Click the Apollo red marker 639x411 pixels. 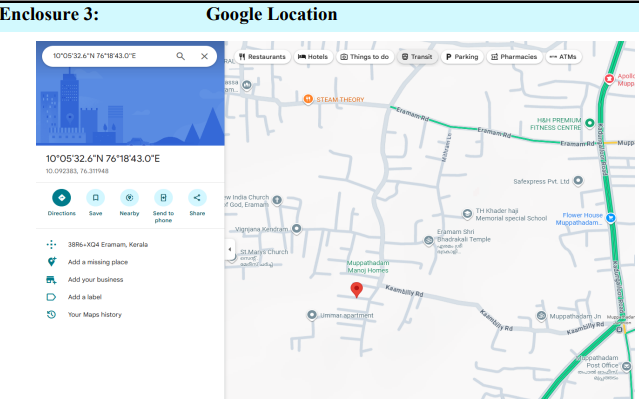(x=609, y=79)
